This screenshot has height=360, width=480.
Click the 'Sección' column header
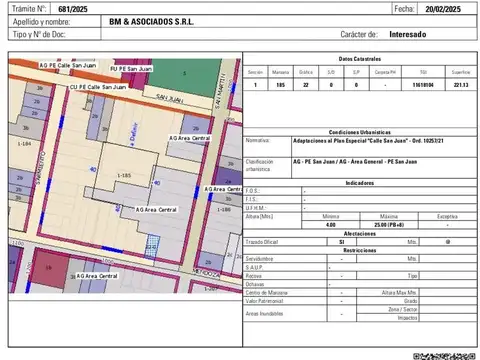[255, 72]
